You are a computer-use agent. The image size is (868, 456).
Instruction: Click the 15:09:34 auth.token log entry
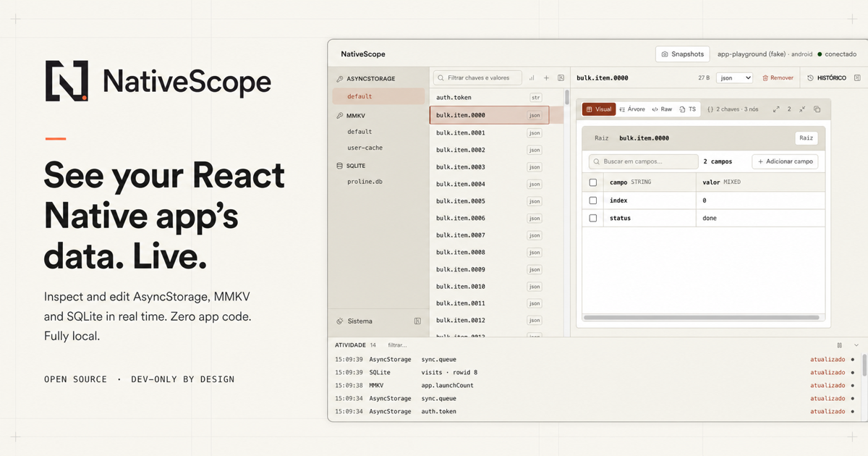[593, 411]
